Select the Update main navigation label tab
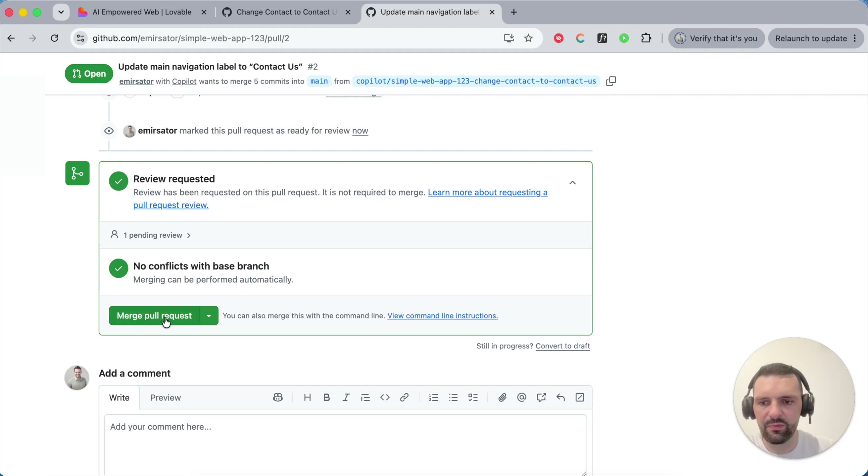The height and width of the screenshot is (476, 868). 430,12
